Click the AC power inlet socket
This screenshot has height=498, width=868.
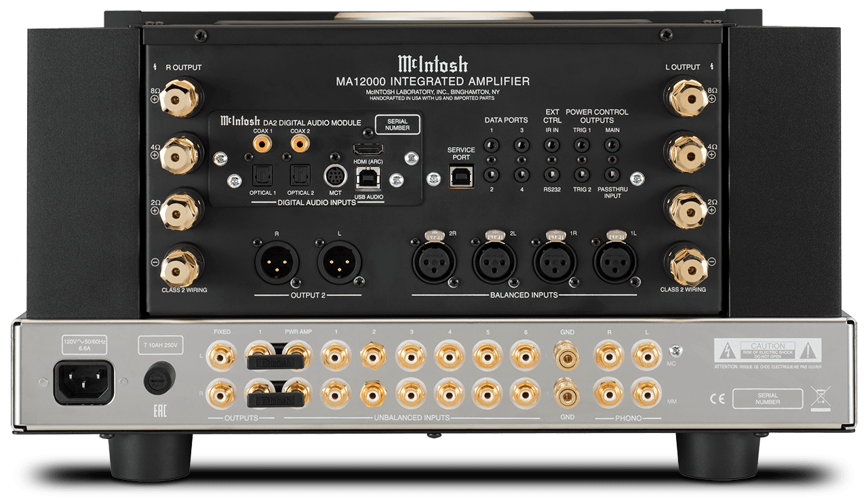pyautogui.click(x=83, y=381)
